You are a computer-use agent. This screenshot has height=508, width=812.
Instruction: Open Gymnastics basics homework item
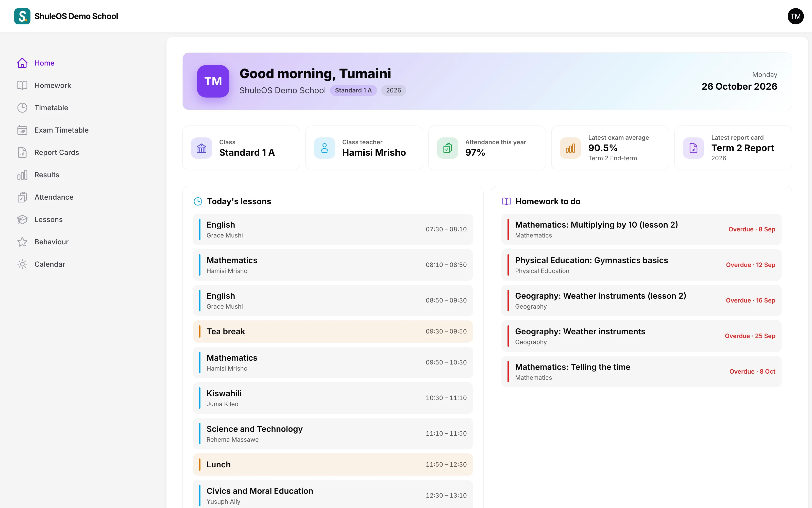coord(641,265)
